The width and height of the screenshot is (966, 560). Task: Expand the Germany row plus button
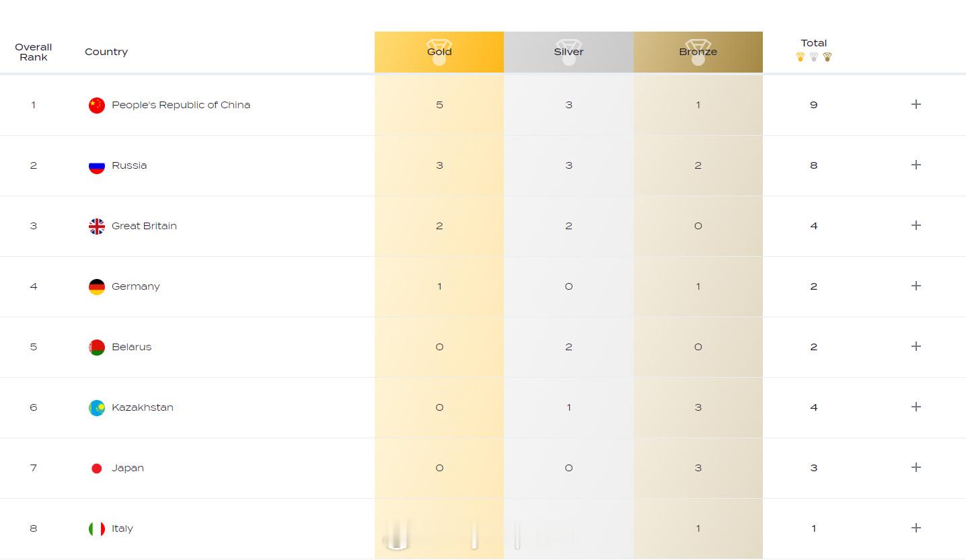click(916, 286)
